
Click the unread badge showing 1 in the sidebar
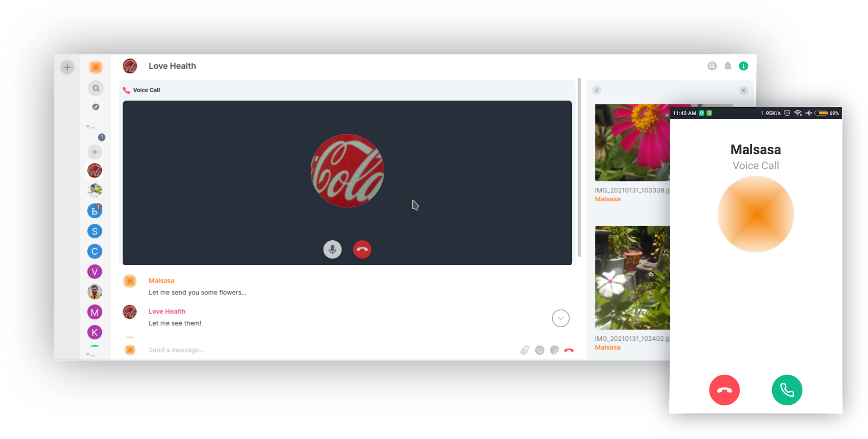tap(101, 137)
